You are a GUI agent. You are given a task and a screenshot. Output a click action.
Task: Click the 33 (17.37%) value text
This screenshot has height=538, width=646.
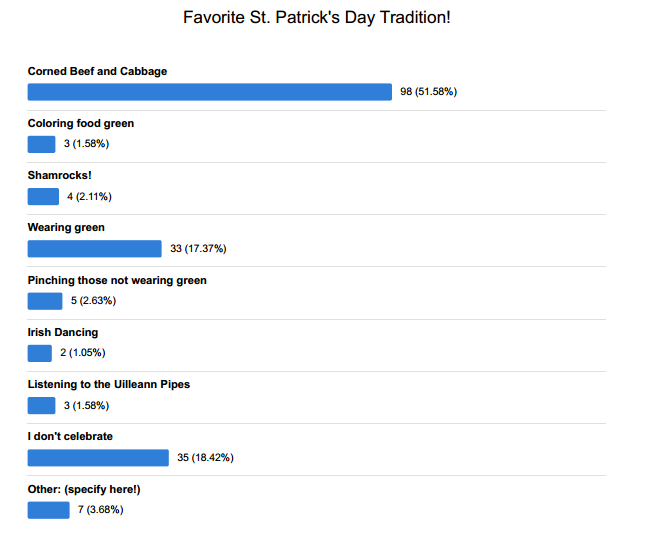[x=198, y=248]
